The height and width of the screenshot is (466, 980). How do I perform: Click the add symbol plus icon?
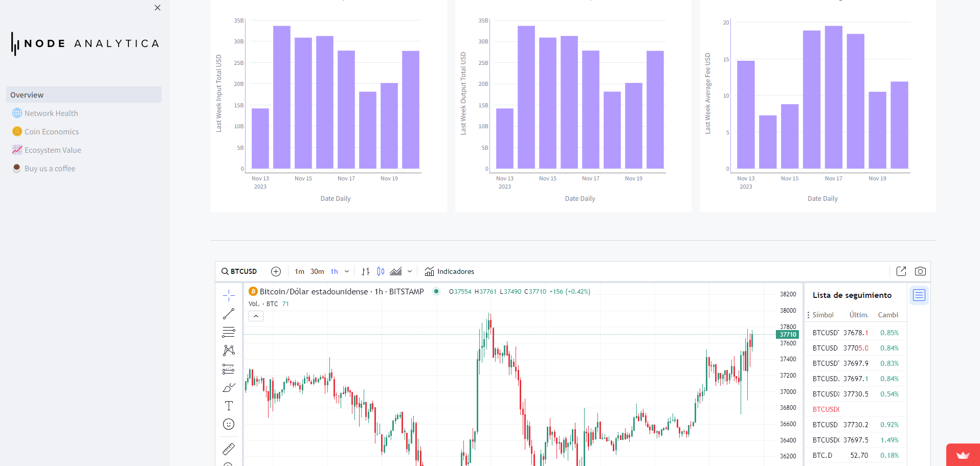click(x=276, y=271)
